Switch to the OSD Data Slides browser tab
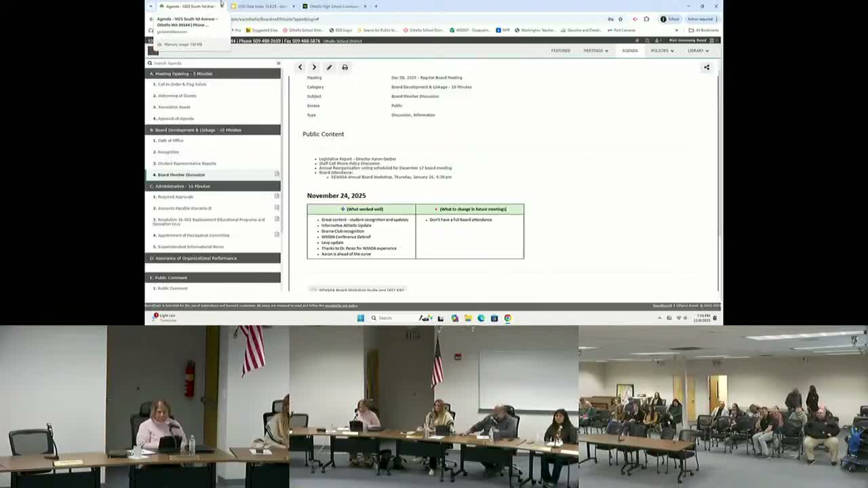 tap(260, 6)
